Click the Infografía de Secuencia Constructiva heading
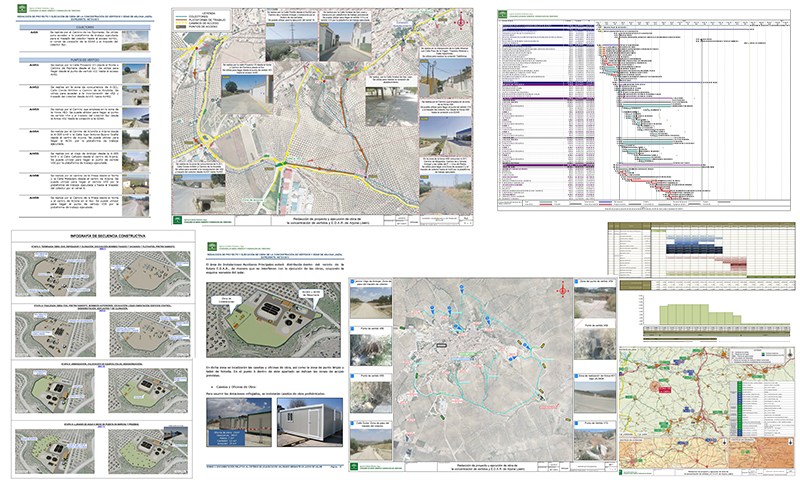Viewport: 800px width, 480px height. [x=108, y=236]
